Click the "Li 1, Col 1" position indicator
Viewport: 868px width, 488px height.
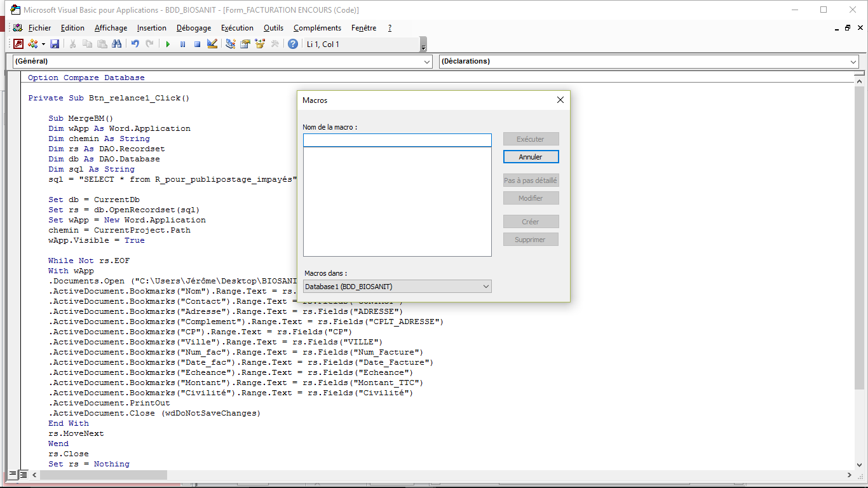click(x=323, y=44)
